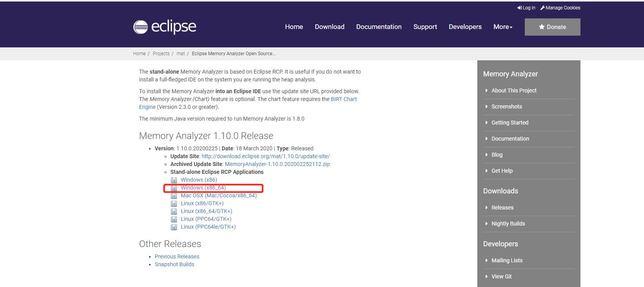
Task: Click the floppy icon beside Linux (PPC64le/GTK+)
Action: pyautogui.click(x=174, y=227)
